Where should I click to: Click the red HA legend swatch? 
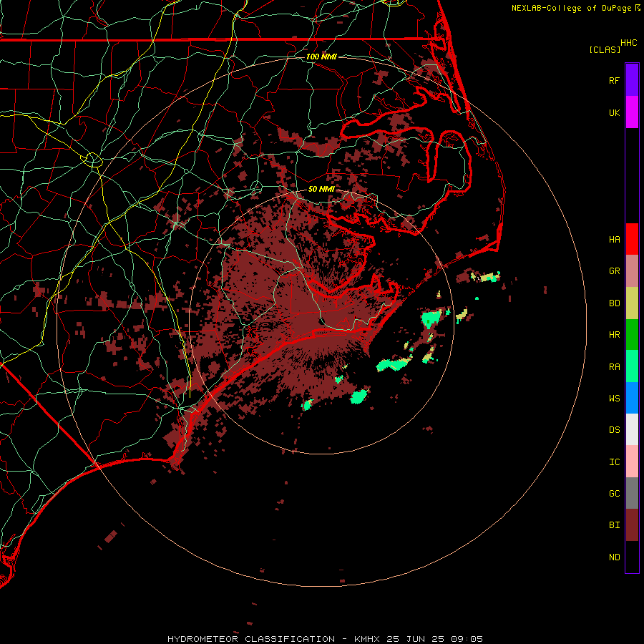coord(632,239)
